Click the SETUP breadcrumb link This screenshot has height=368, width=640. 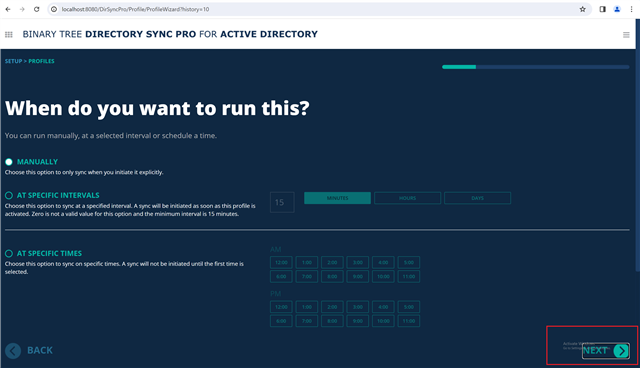[x=13, y=61]
